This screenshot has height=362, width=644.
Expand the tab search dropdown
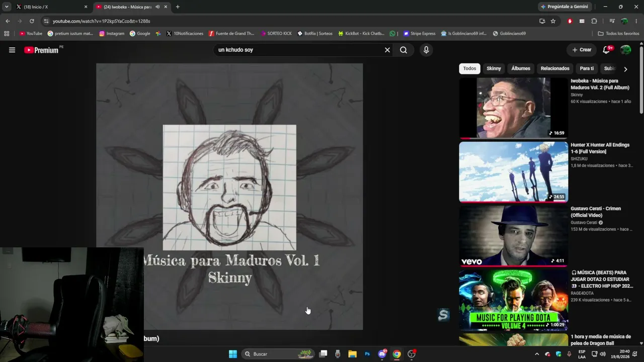[7, 7]
